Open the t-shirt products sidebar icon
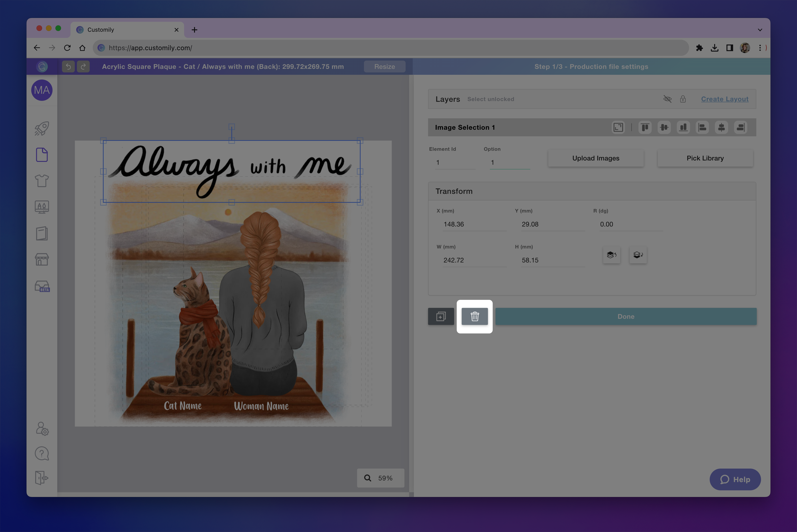 pyautogui.click(x=42, y=181)
